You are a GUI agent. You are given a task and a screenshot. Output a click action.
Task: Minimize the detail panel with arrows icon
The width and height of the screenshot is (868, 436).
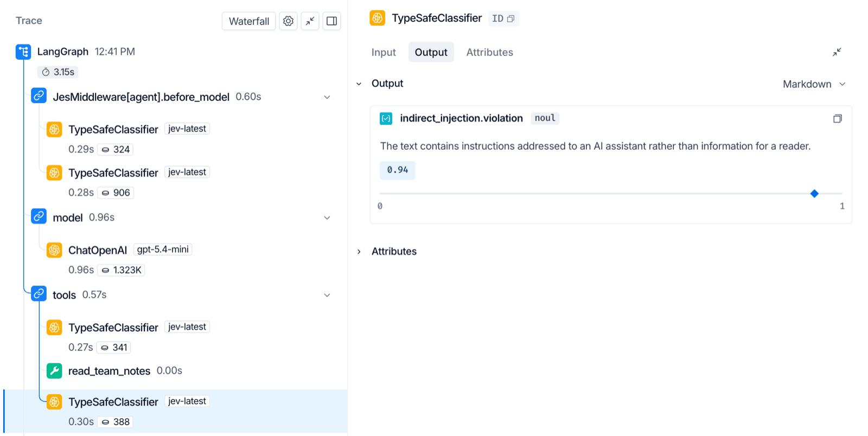point(837,52)
